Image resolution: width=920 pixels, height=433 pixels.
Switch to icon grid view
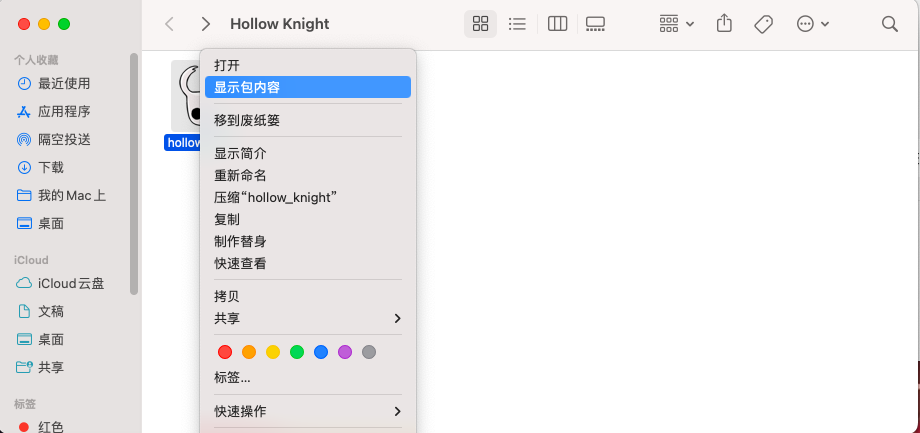coord(480,24)
